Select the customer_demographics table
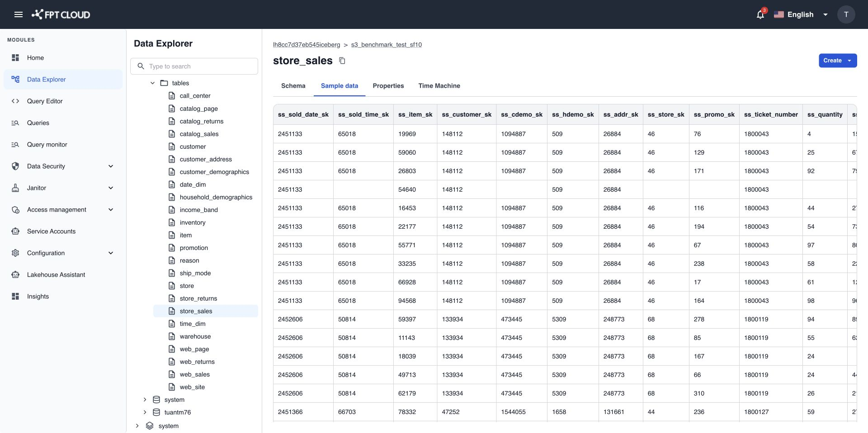 pyautogui.click(x=214, y=172)
